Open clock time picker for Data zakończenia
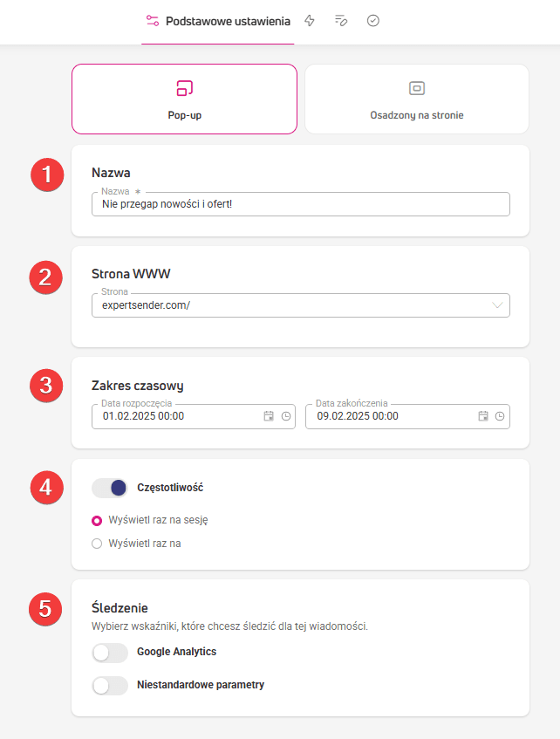560x739 pixels. point(500,416)
